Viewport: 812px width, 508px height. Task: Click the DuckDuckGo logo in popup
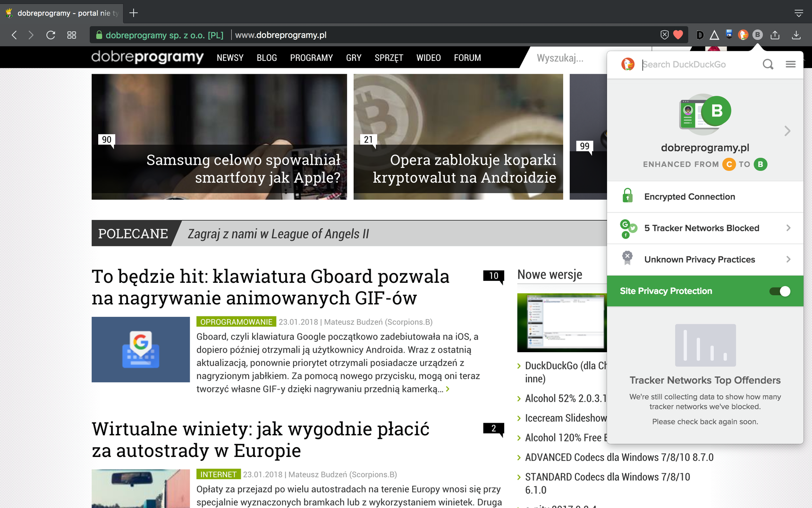pos(628,64)
